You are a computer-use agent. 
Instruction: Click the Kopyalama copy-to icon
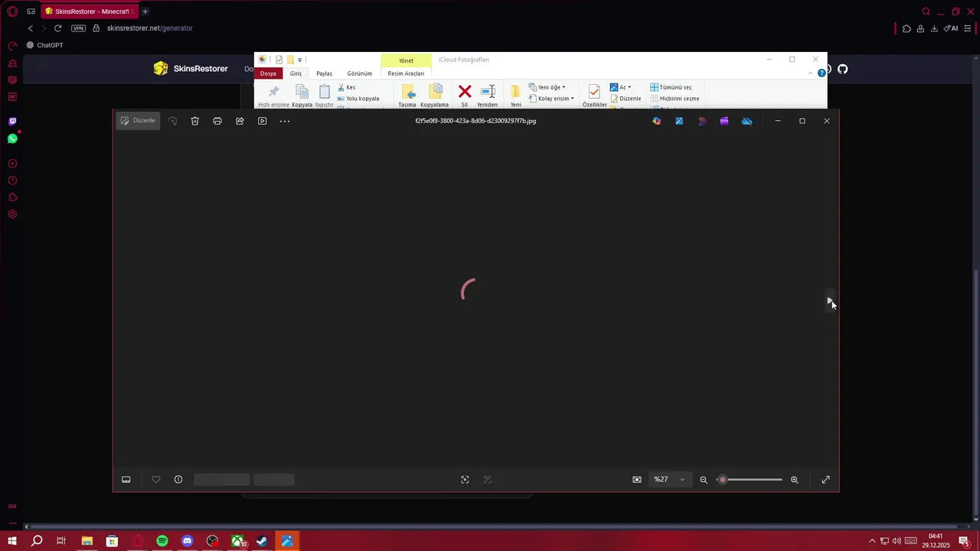(435, 96)
